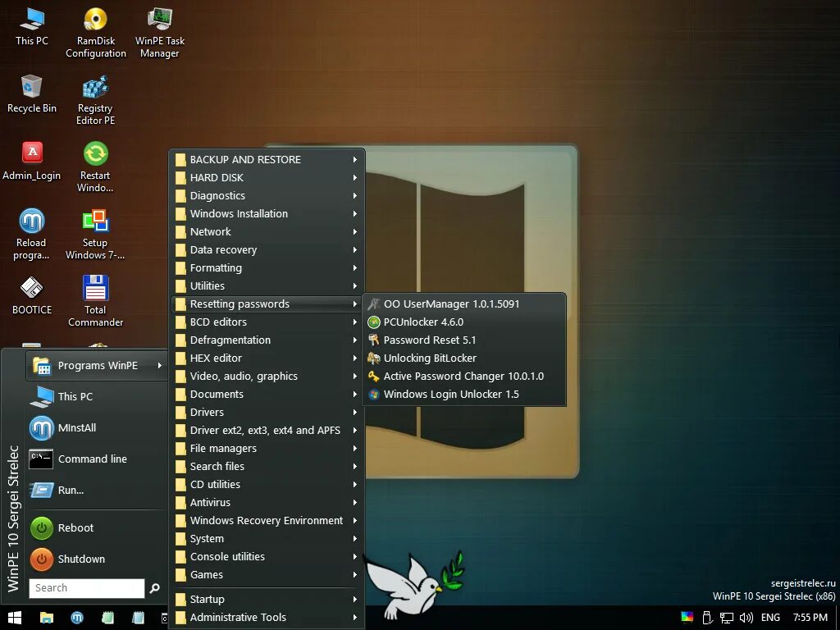Expand the Data recovery submenu
Screen dimensions: 840x630
pos(267,249)
